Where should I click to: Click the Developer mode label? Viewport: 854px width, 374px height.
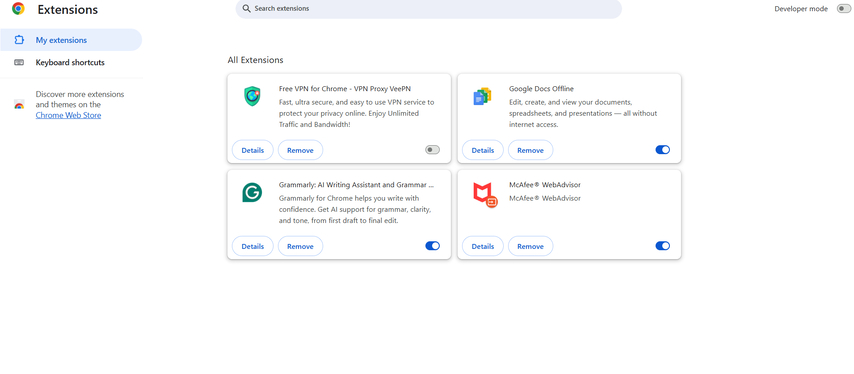(x=801, y=9)
